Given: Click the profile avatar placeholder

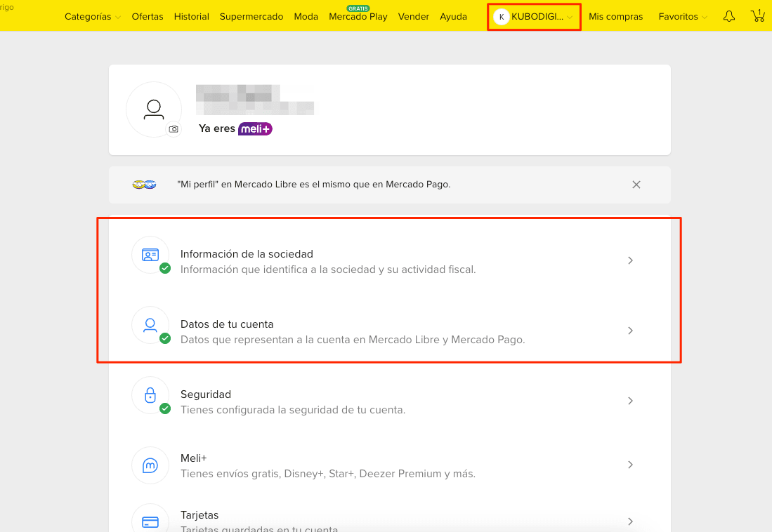Looking at the screenshot, I should (154, 109).
